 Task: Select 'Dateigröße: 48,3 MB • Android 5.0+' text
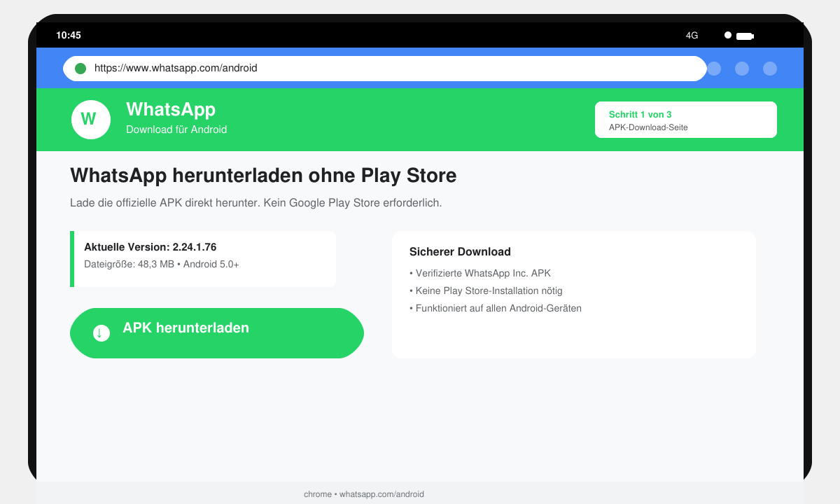click(x=162, y=265)
